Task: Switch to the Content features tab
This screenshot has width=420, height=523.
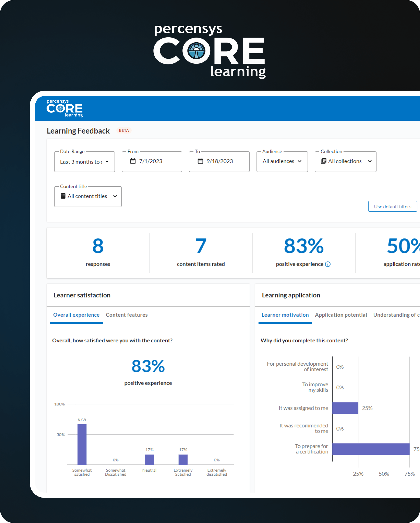Action: pos(127,315)
